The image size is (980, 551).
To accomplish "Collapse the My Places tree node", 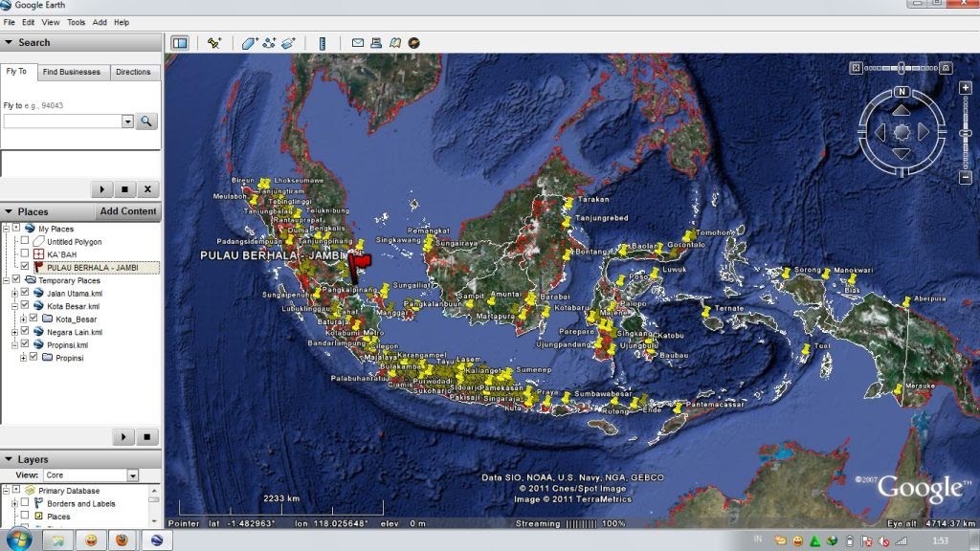I will click(x=7, y=229).
